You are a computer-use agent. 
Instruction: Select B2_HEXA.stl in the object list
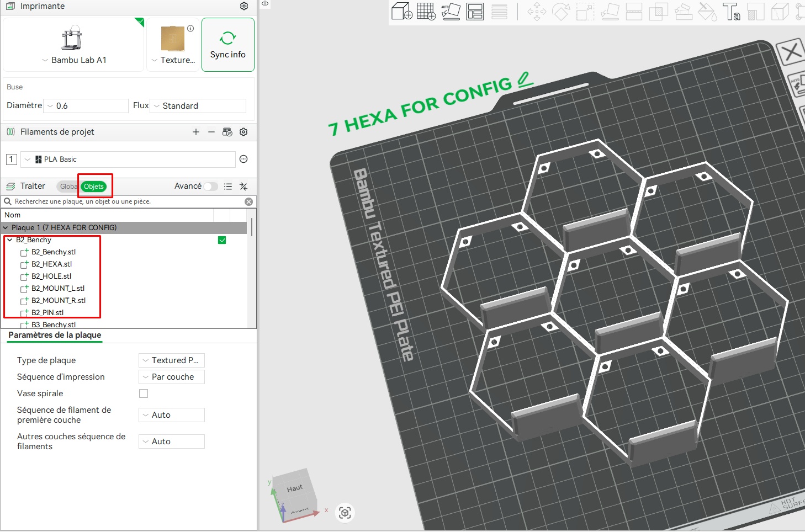(x=51, y=264)
